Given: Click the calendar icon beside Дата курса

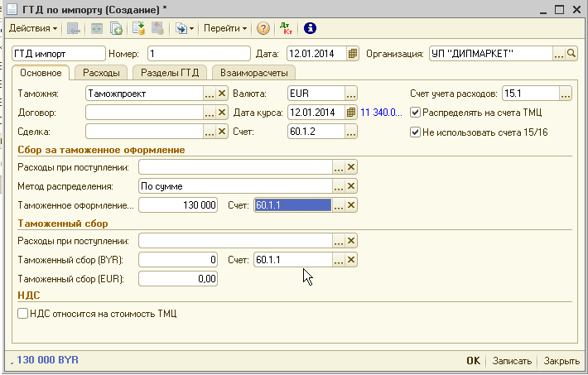Looking at the screenshot, I should click(351, 113).
